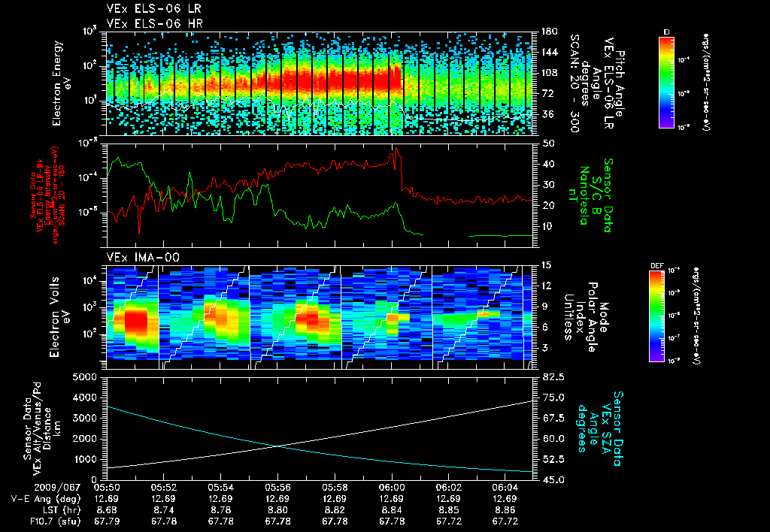Click the DEF rainbow color bar
Viewport: 770px width, 532px height.
point(656,316)
